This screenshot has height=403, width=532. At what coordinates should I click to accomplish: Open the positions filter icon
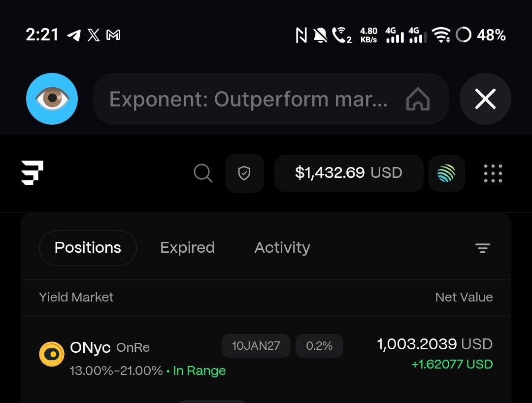[482, 248]
